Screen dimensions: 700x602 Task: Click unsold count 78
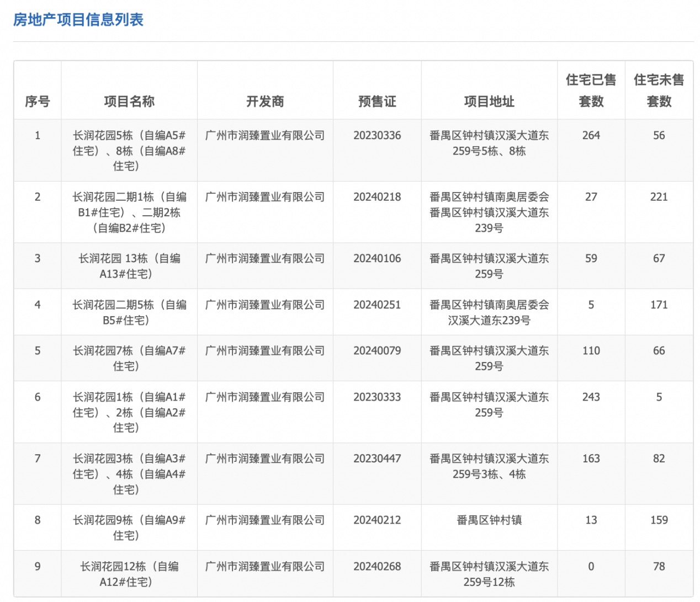click(x=659, y=566)
